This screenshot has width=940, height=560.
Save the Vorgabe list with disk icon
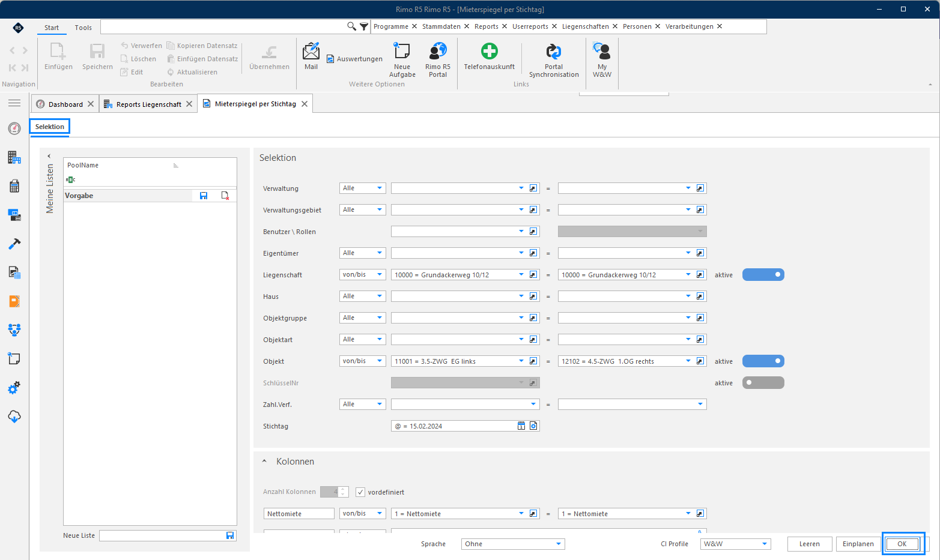[204, 196]
